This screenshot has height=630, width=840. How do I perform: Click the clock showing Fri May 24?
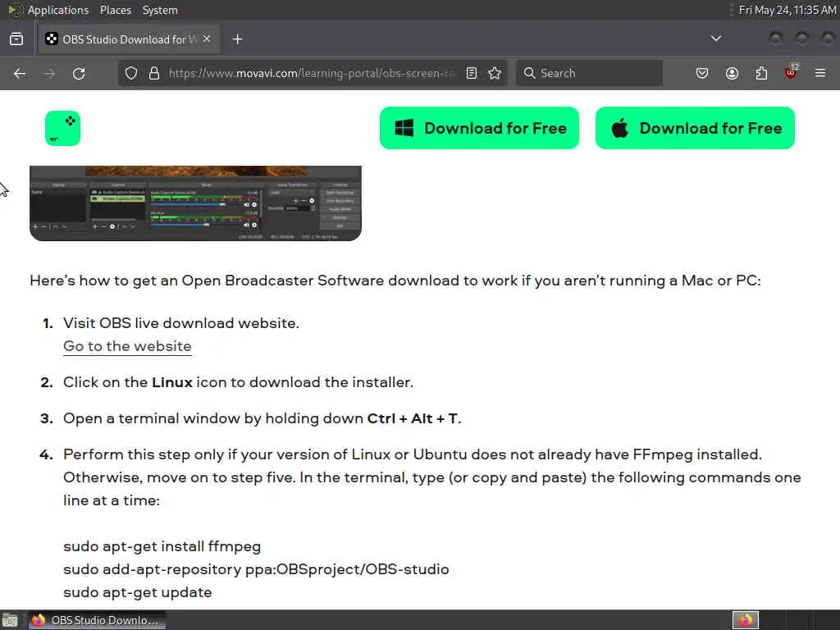click(787, 10)
